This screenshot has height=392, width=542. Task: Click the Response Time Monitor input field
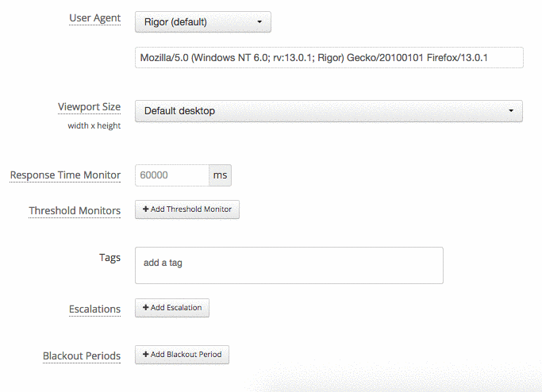pos(172,175)
